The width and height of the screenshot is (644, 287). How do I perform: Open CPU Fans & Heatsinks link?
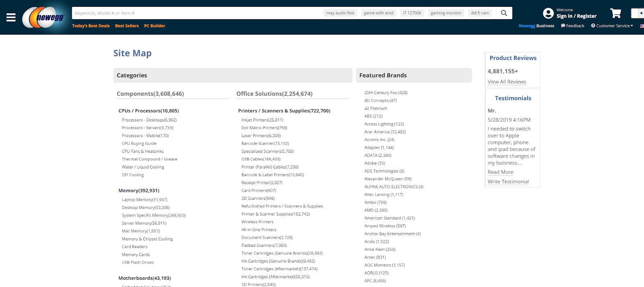(x=143, y=151)
